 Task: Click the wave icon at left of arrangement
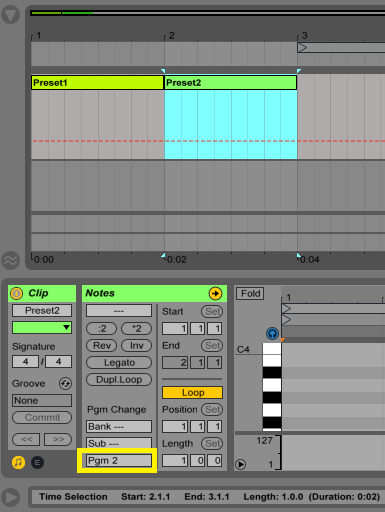(x=10, y=260)
